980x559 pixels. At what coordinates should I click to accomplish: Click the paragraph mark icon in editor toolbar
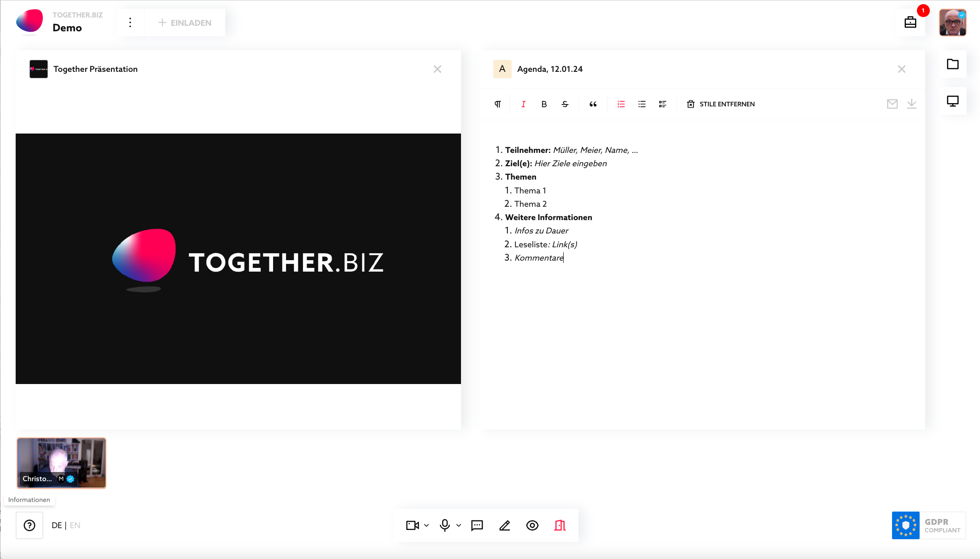(x=498, y=104)
